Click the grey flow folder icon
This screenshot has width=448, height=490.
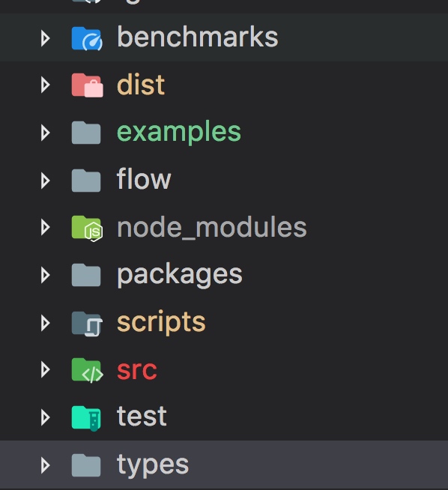click(x=86, y=181)
